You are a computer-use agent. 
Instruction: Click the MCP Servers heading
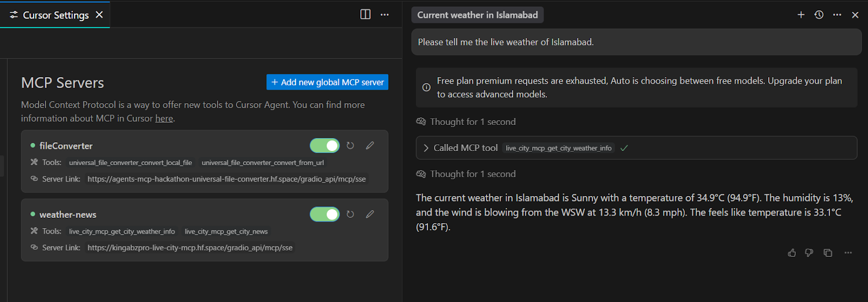click(62, 83)
